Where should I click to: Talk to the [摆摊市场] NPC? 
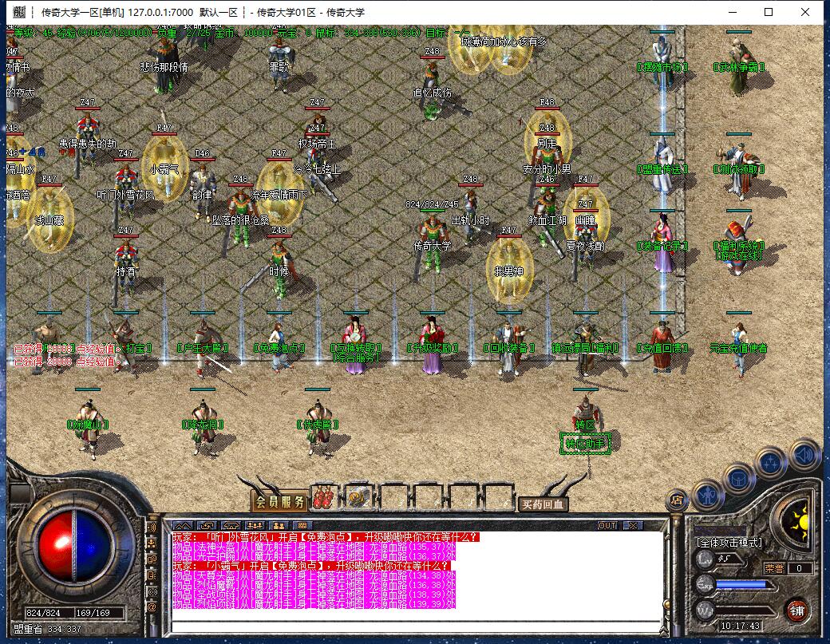tap(662, 59)
